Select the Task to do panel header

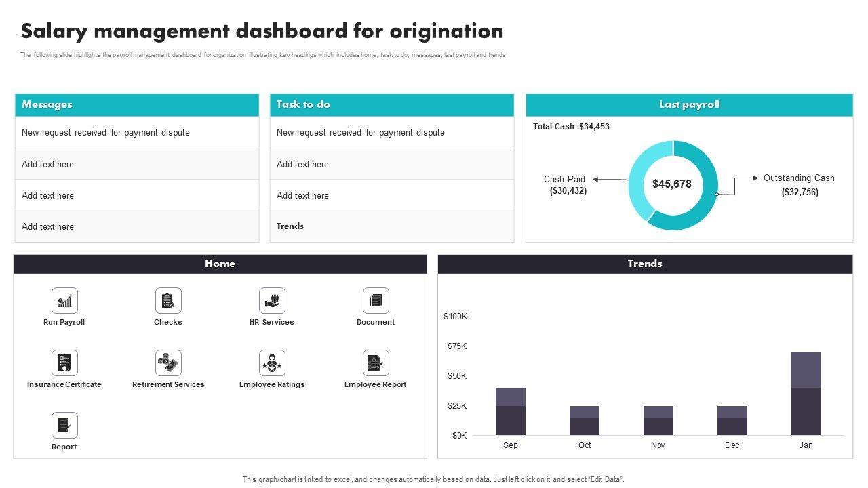[x=392, y=105]
